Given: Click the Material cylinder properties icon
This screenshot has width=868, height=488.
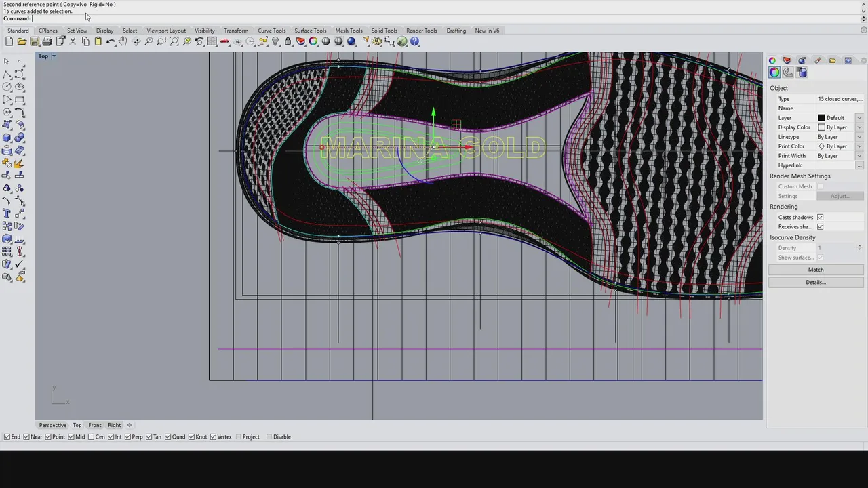Looking at the screenshot, I should point(802,73).
